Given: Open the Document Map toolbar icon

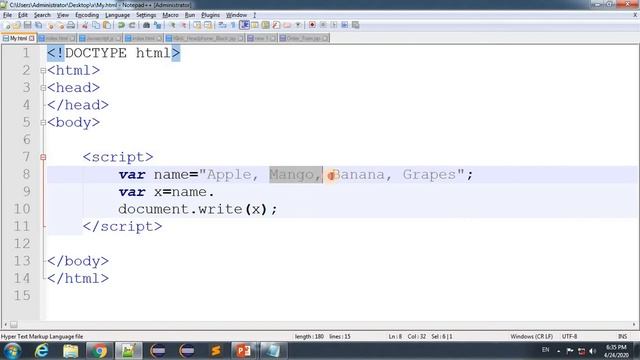Looking at the screenshot, I should [x=265, y=25].
